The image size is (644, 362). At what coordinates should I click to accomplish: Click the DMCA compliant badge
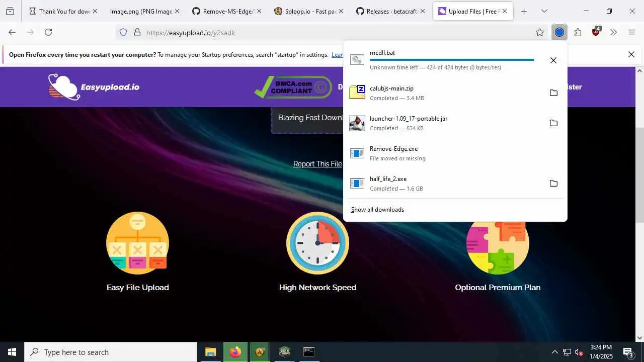coord(293,87)
